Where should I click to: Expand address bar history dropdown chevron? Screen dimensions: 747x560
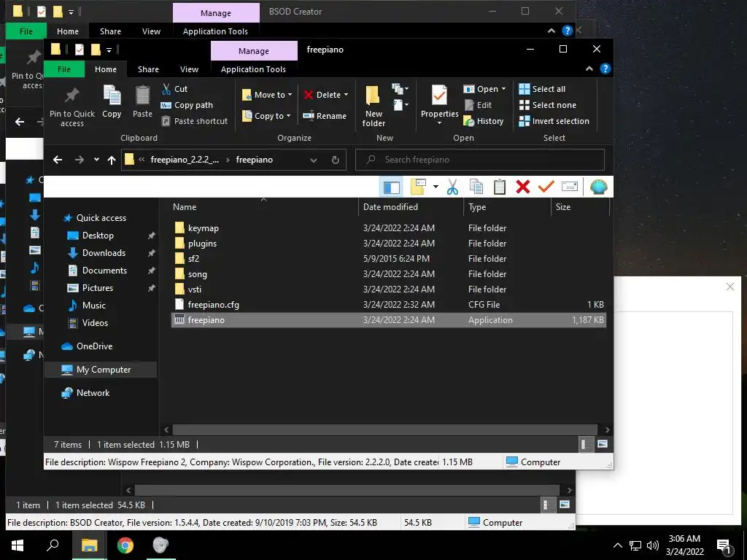pos(314,160)
